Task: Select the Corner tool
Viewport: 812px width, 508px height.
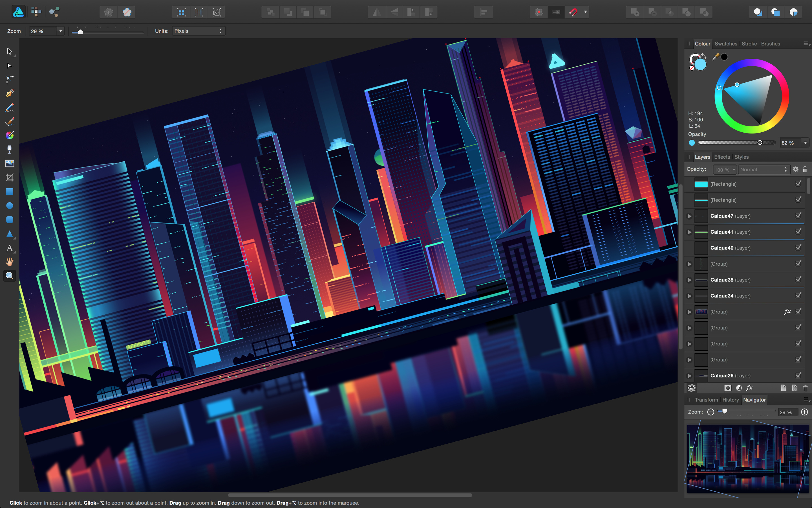Action: click(x=9, y=80)
